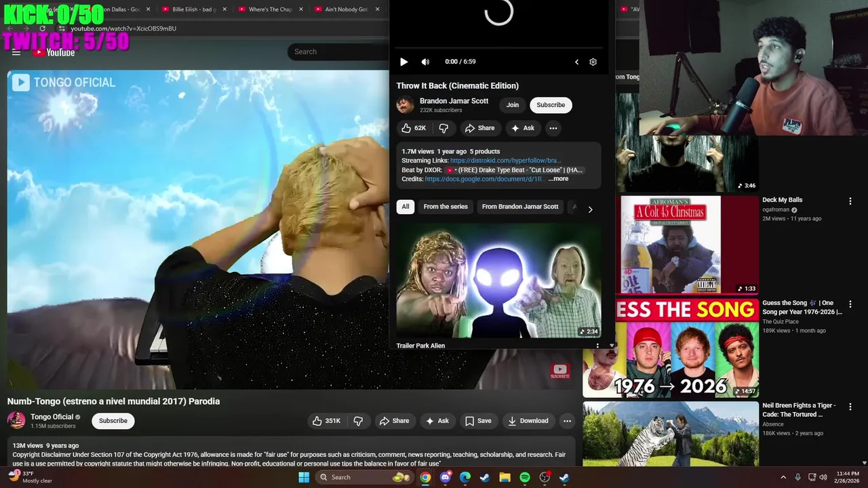868x488 pixels.
Task: Open Trailer Park Alien thumbnail
Action: [x=499, y=281]
